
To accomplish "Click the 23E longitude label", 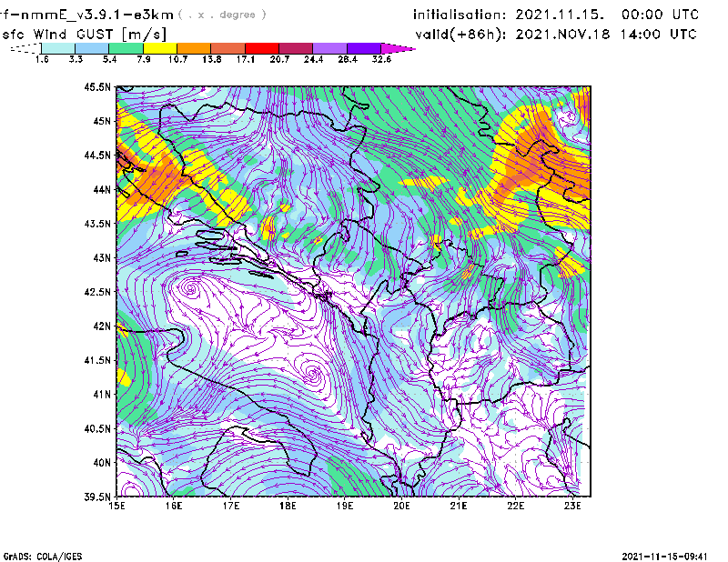I will 572,506.
